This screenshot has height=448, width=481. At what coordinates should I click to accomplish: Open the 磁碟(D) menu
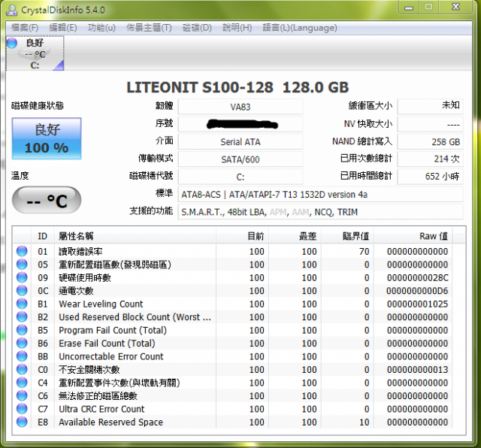[x=197, y=28]
